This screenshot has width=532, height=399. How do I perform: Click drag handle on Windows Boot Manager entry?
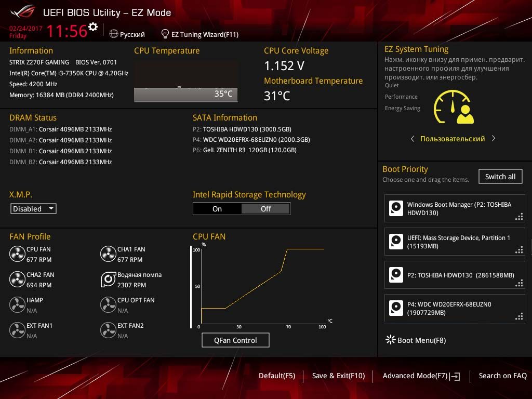click(519, 217)
